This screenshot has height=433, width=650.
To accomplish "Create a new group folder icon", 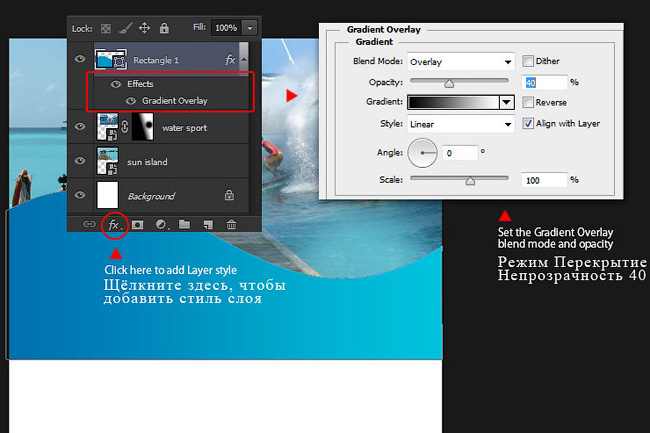I will 184,224.
